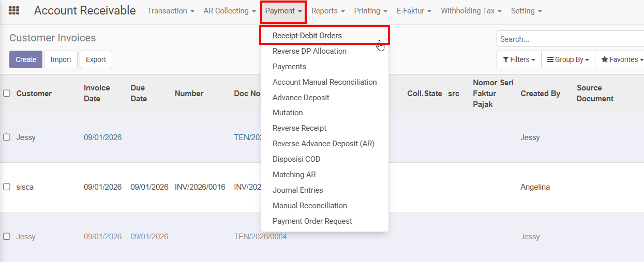Image resolution: width=644 pixels, height=262 pixels.
Task: Select Advance Deposit menu entry
Action: 301,98
